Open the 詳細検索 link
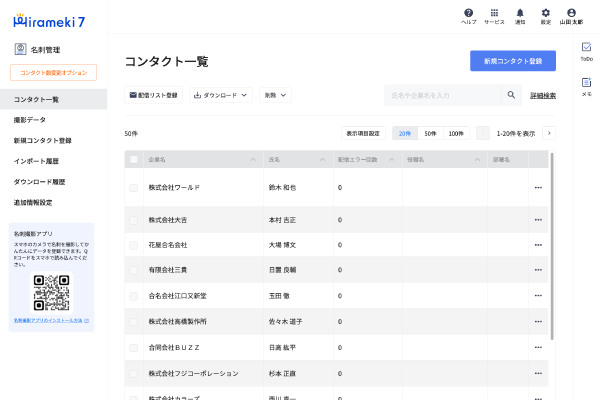Viewport: 600px width, 400px height. pyautogui.click(x=543, y=95)
